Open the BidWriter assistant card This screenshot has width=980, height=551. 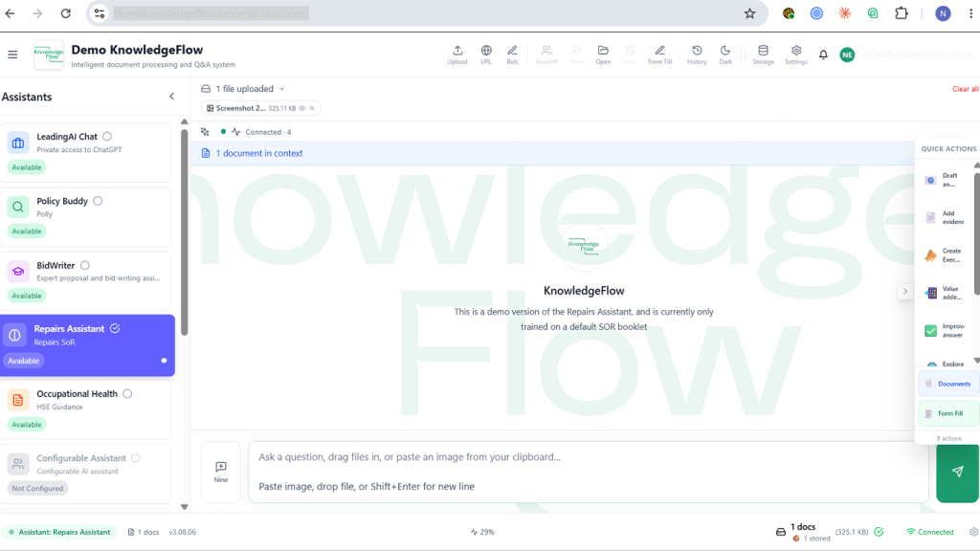tap(85, 280)
